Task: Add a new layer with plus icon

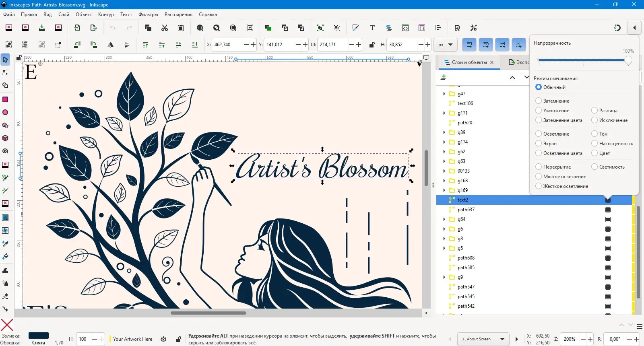Action: [x=444, y=77]
